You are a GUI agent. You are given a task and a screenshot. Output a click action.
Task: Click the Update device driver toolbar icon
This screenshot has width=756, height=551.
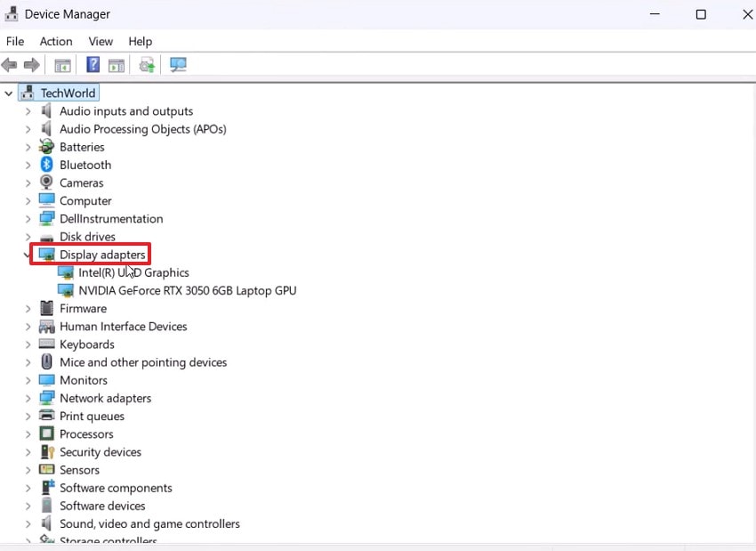pyautogui.click(x=146, y=64)
